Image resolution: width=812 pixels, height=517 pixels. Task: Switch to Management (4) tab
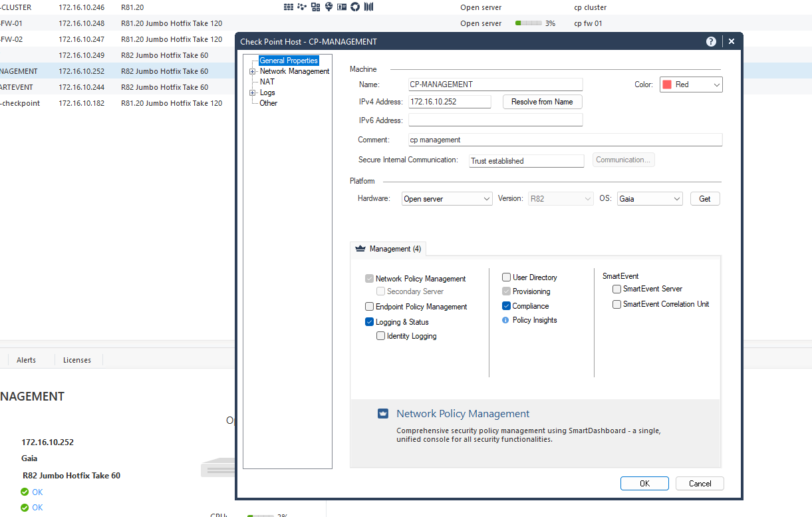click(388, 249)
